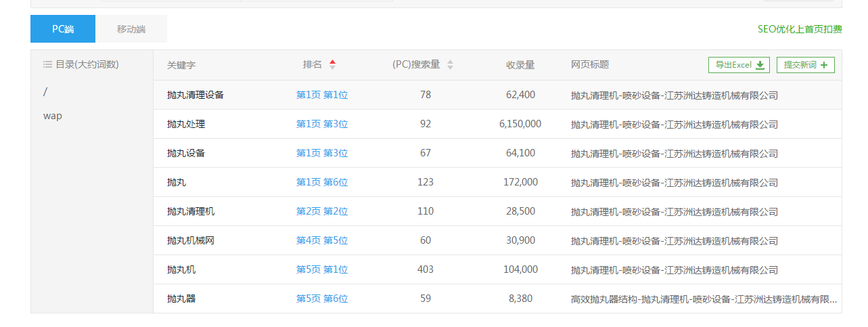This screenshot has height=327, width=868.
Task: Open ranking 第5页 第1位 for 抛丸机
Action: point(322,270)
